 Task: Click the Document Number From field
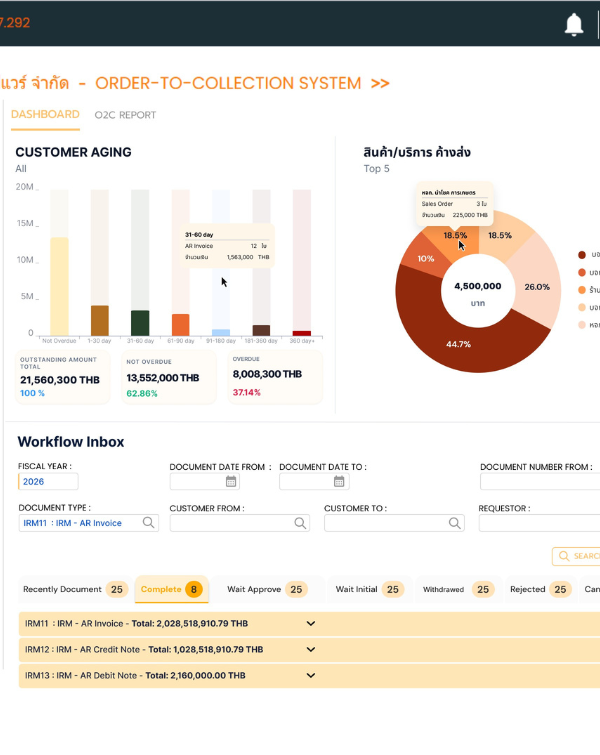point(540,482)
